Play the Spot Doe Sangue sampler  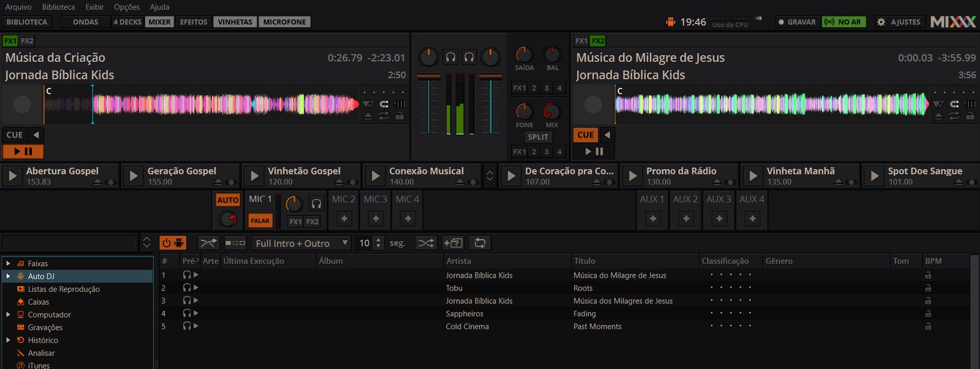coord(873,176)
